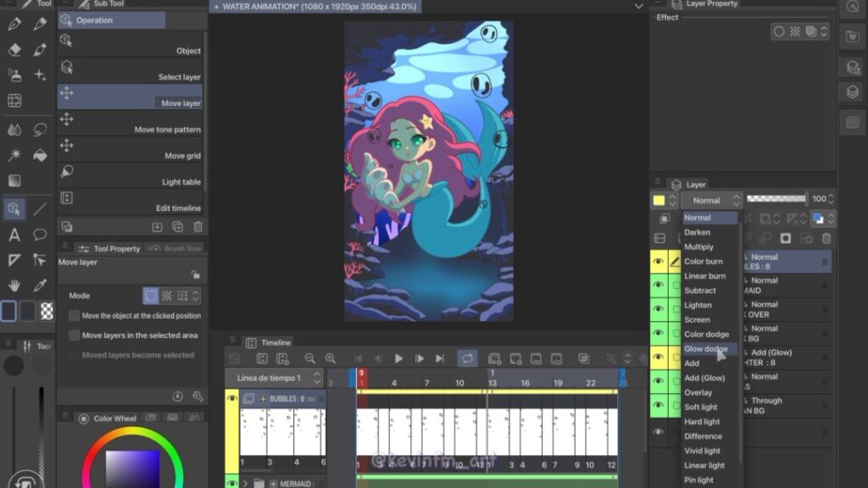The height and width of the screenshot is (488, 868).
Task: Toggle loop playback
Action: coord(467,358)
